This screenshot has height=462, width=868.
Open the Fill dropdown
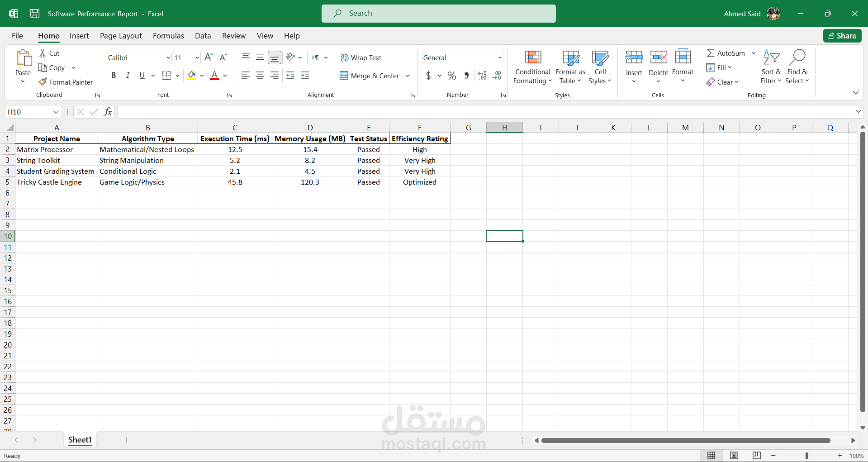[x=719, y=67]
